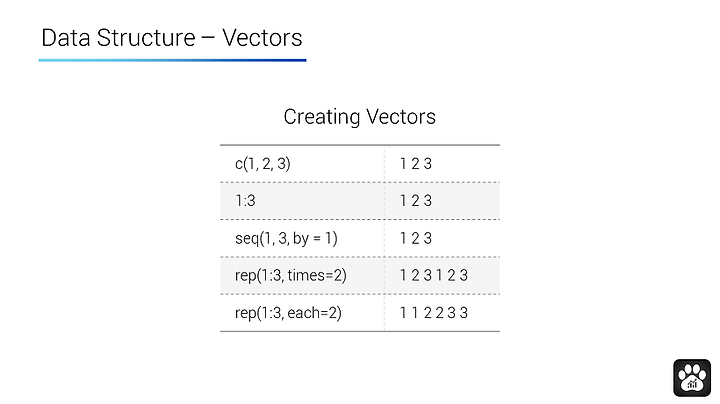Click the paw print logo icon

692,378
